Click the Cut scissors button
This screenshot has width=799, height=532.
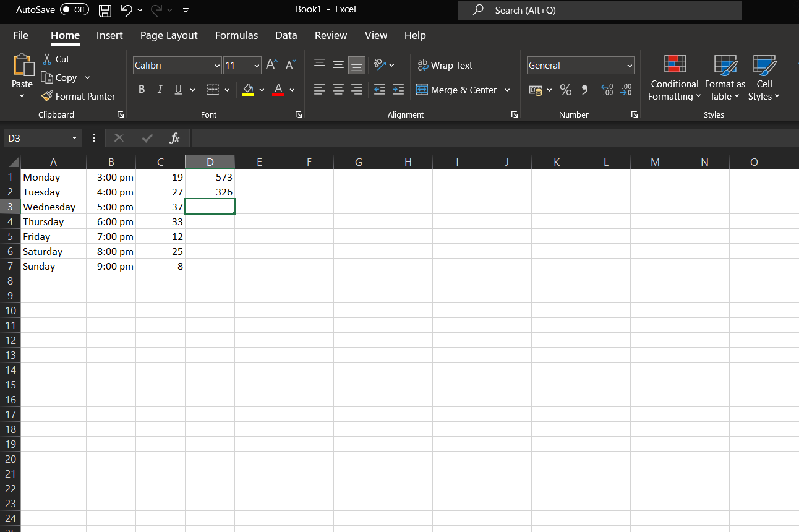point(55,59)
